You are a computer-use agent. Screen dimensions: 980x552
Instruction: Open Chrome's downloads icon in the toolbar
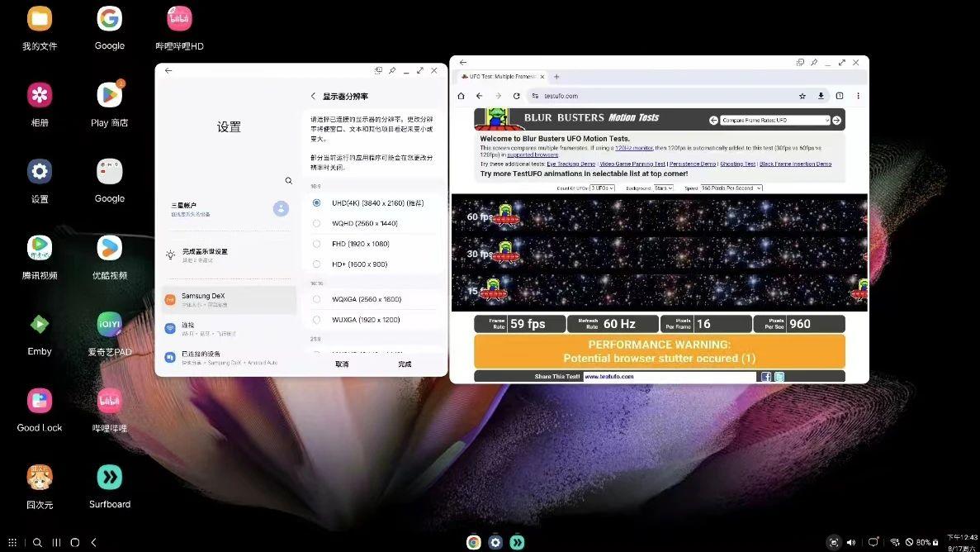(820, 96)
